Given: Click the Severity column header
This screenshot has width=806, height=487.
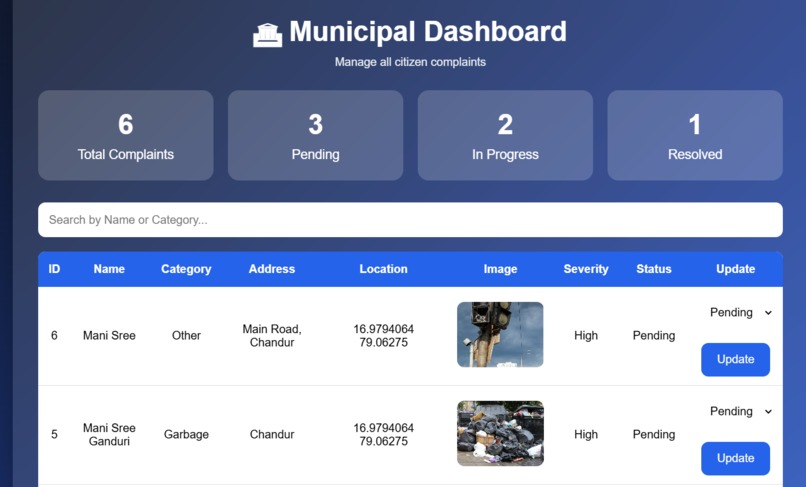Looking at the screenshot, I should 586,269.
